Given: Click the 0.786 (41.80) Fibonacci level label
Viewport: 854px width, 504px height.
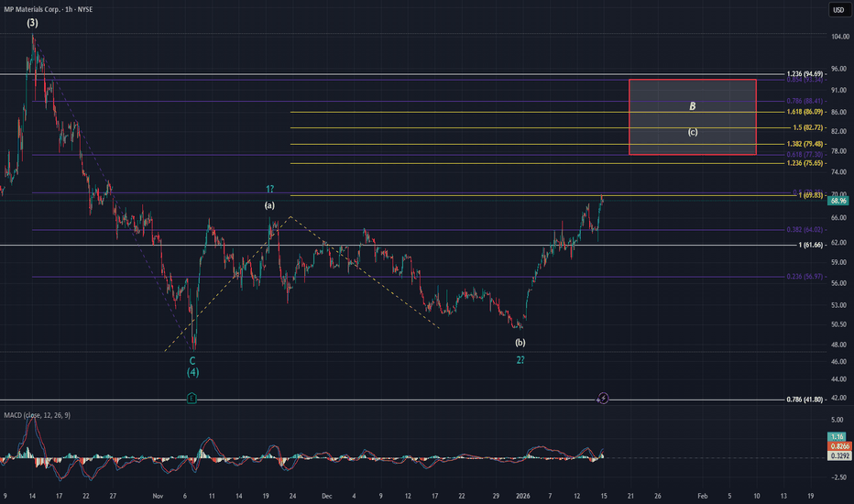Looking at the screenshot, I should [x=807, y=400].
